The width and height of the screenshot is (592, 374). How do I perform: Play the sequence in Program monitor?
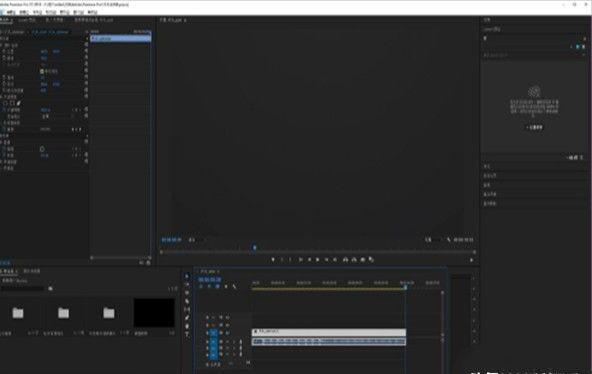pos(318,260)
